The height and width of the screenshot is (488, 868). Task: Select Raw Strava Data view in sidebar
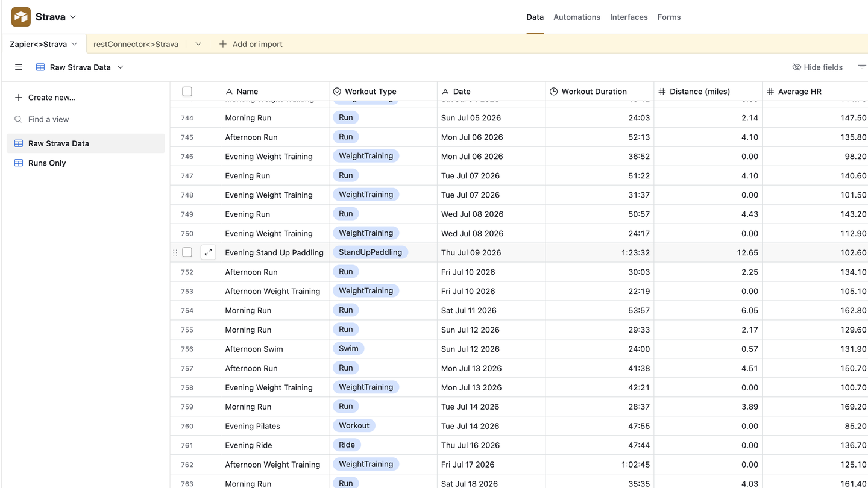coord(86,143)
